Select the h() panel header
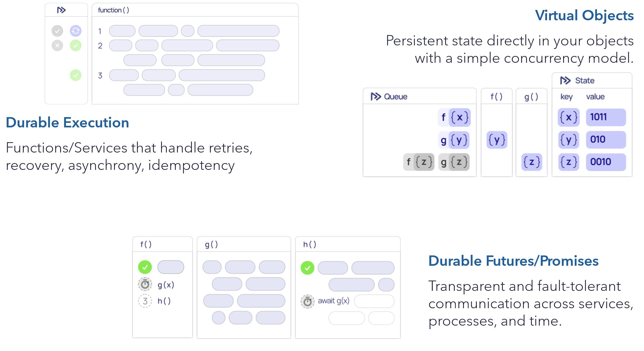The width and height of the screenshot is (644, 351). pyautogui.click(x=310, y=245)
